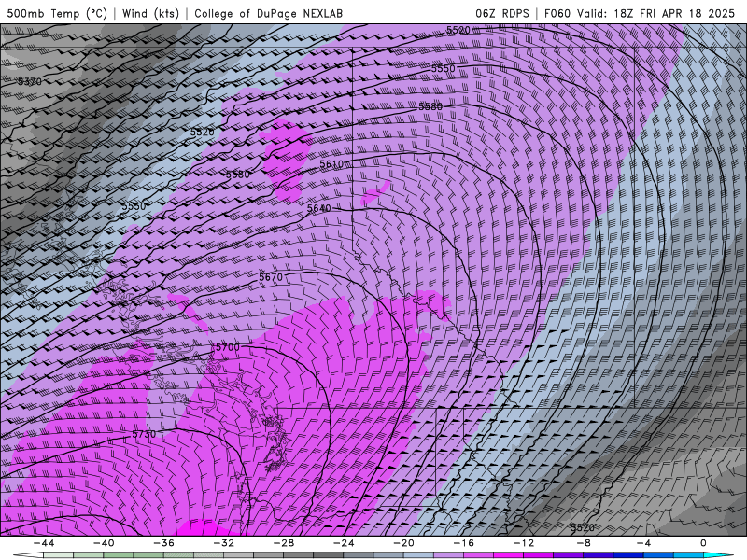The height and width of the screenshot is (560, 747).
Task: Click the 5640 height contour label
Action: pos(319,208)
